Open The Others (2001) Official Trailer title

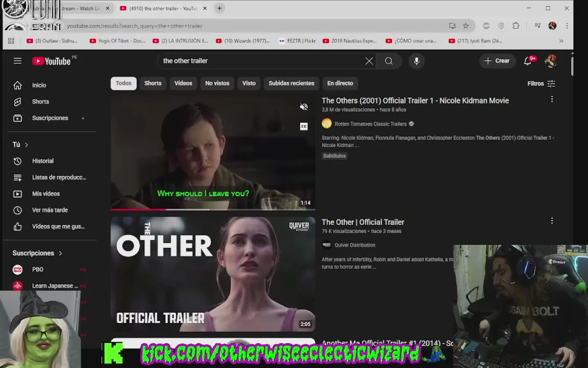pos(415,101)
